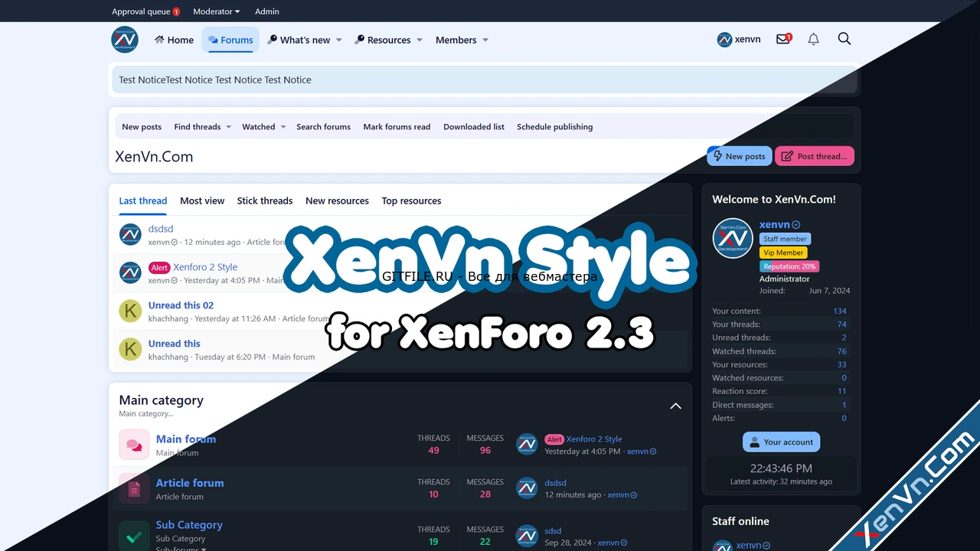Click Mark forums read
The height and width of the screenshot is (551, 980).
point(397,127)
